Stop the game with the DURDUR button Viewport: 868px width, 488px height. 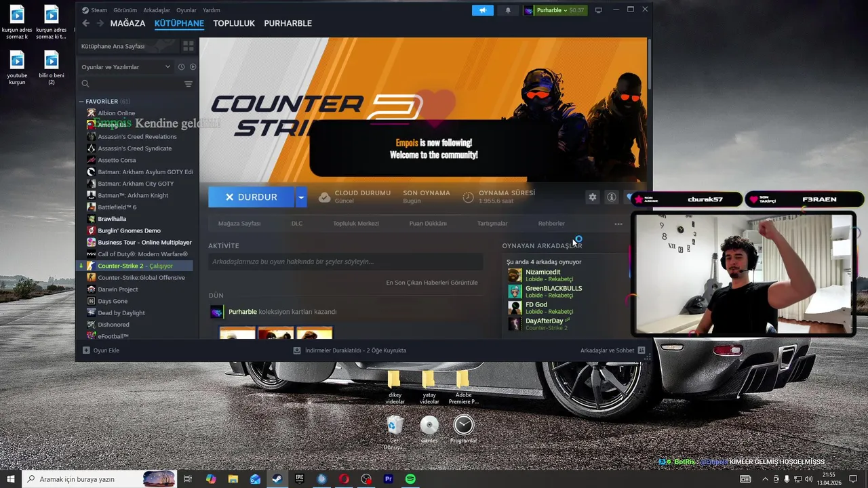252,197
